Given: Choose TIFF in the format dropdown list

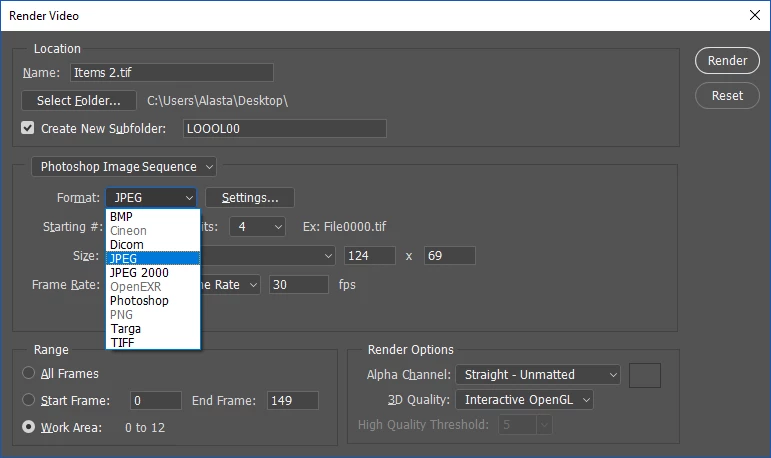Looking at the screenshot, I should coord(153,342).
